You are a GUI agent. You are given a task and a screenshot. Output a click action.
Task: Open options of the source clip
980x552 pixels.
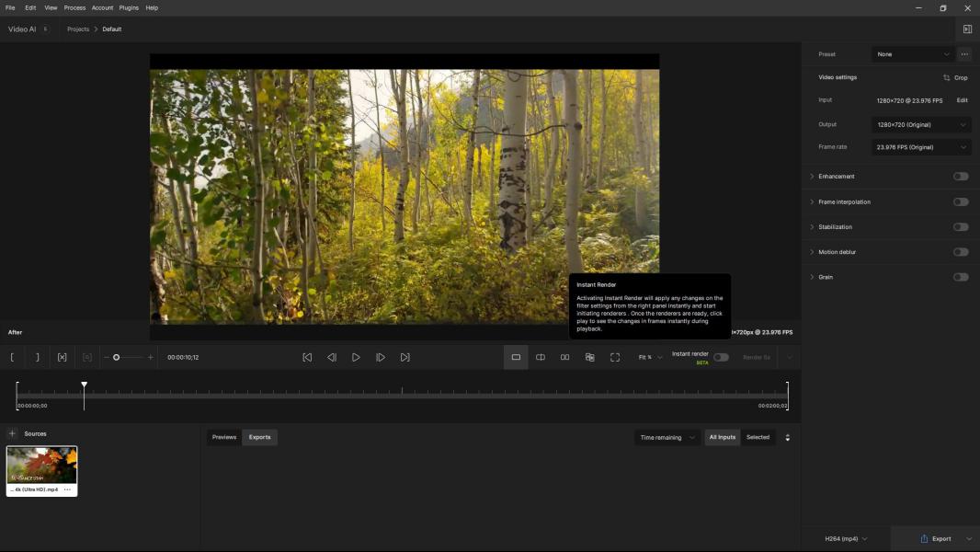tap(67, 489)
